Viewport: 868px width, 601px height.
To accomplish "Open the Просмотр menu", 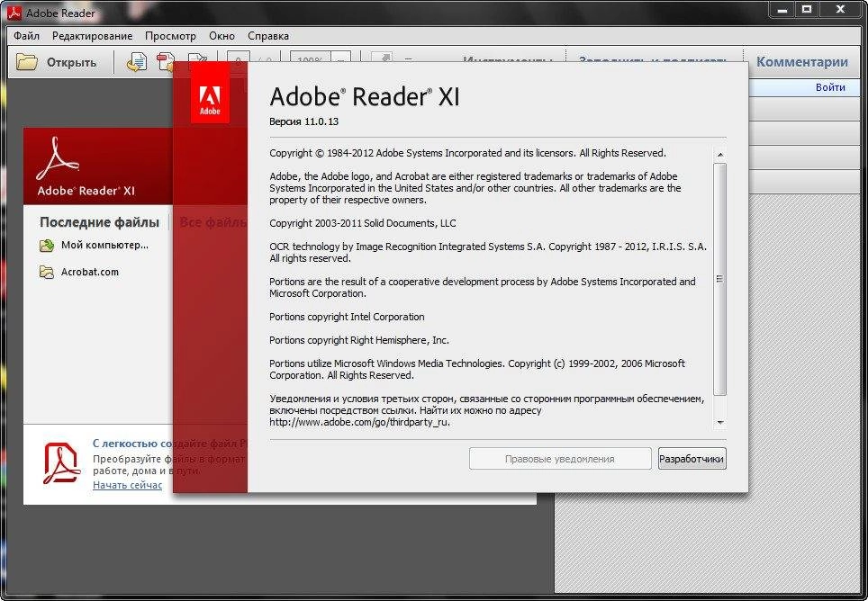I will [x=170, y=36].
